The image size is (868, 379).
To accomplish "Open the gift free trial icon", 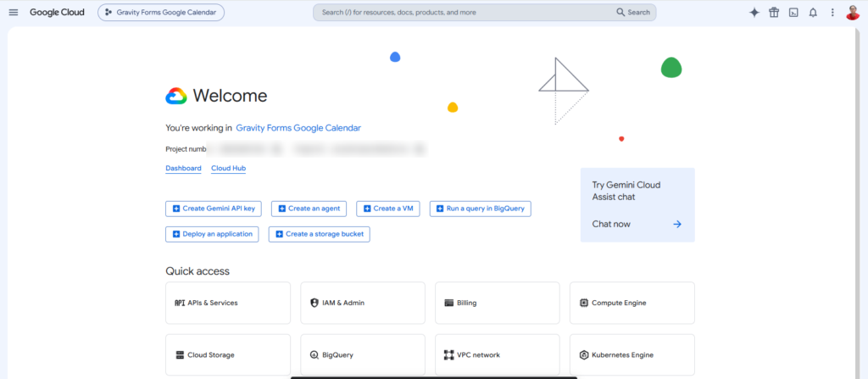I will click(x=774, y=12).
